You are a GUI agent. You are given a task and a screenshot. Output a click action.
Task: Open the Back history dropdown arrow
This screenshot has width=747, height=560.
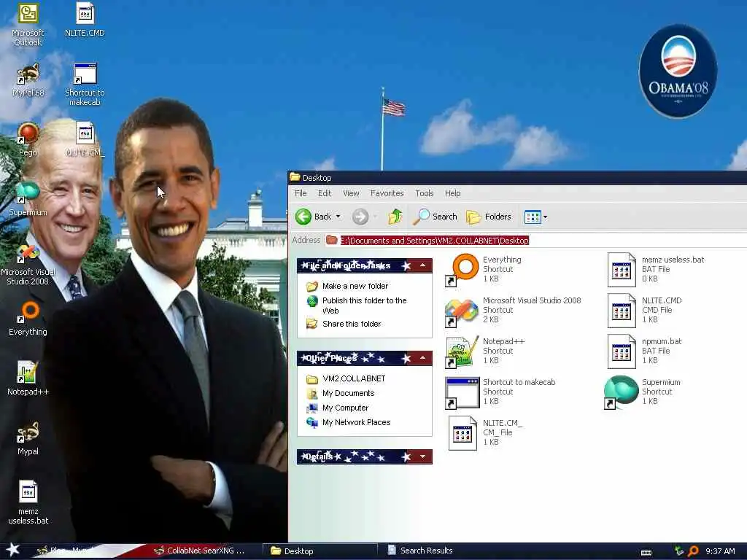(x=338, y=217)
